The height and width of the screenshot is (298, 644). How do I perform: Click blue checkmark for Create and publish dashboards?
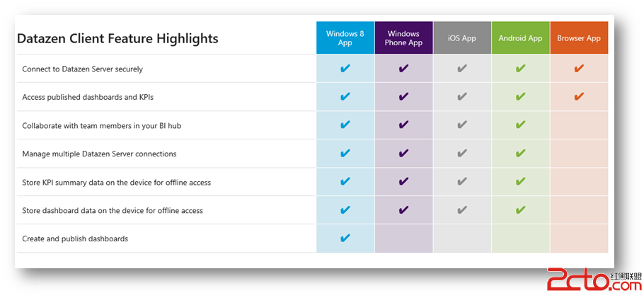pyautogui.click(x=345, y=238)
